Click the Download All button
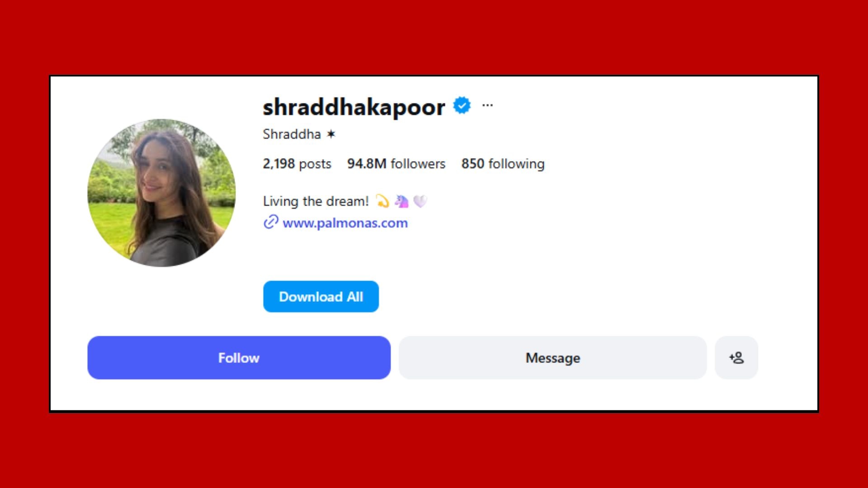This screenshot has height=488, width=868. pyautogui.click(x=321, y=296)
